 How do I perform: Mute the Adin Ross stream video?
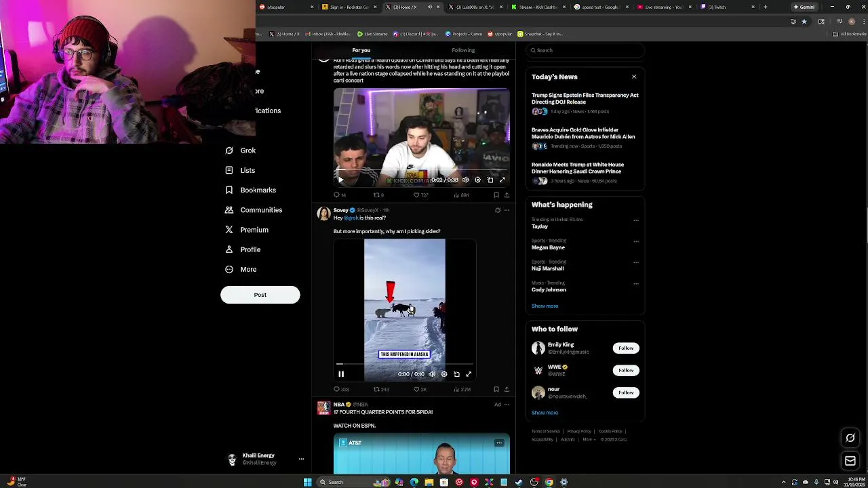466,180
